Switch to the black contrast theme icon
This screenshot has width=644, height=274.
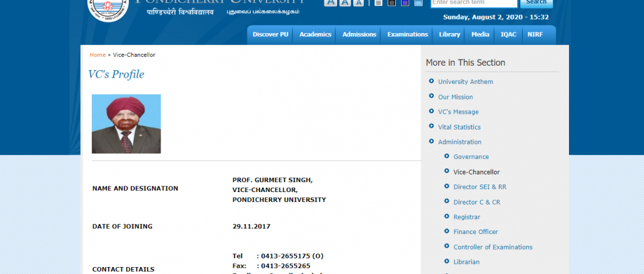pos(392,3)
